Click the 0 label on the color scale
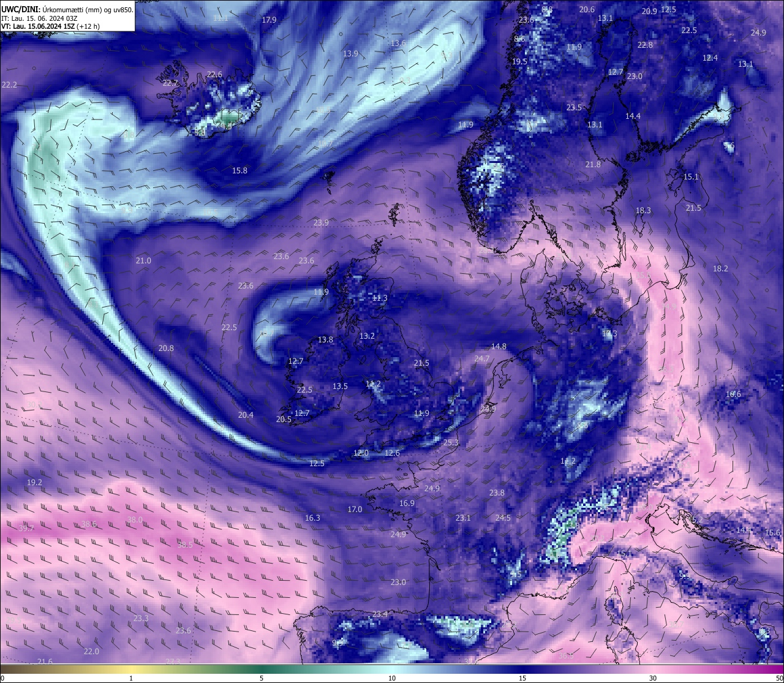The image size is (784, 683). coord(2,678)
